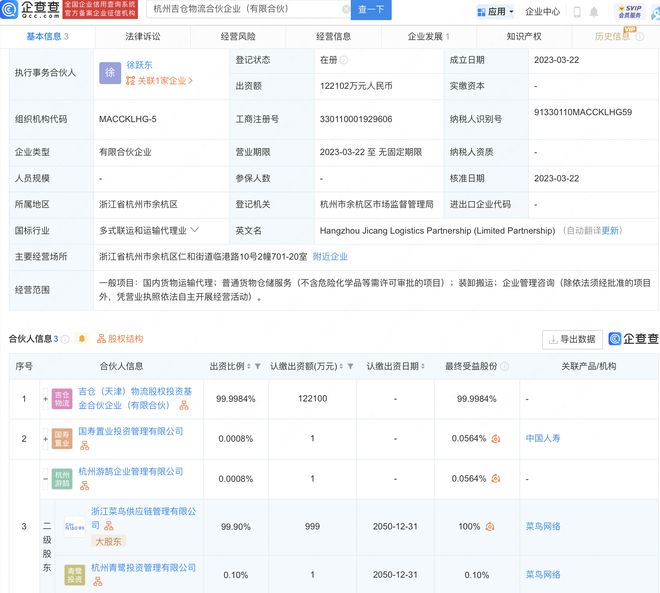Click the 徐 avatar thumbnail
This screenshot has height=593, width=660.
(x=110, y=73)
